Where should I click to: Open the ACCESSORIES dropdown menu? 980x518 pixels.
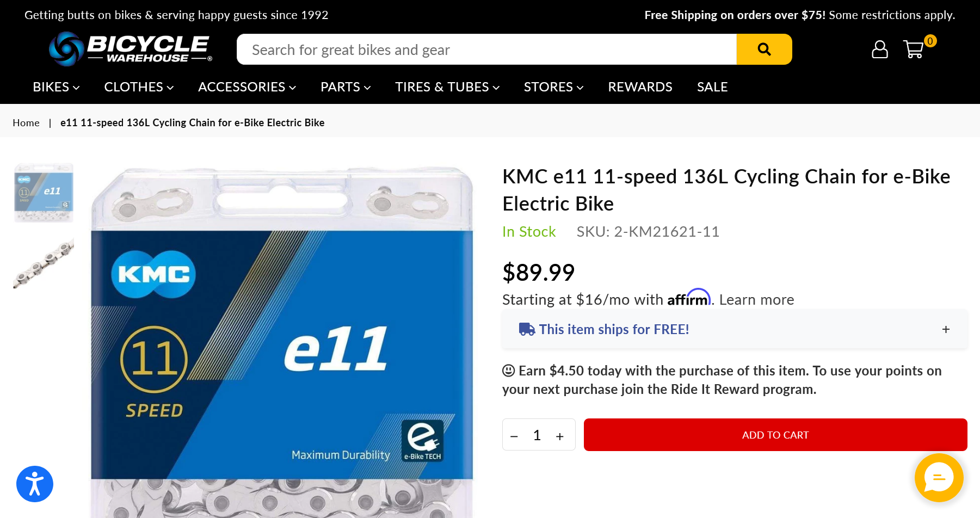pyautogui.click(x=247, y=87)
